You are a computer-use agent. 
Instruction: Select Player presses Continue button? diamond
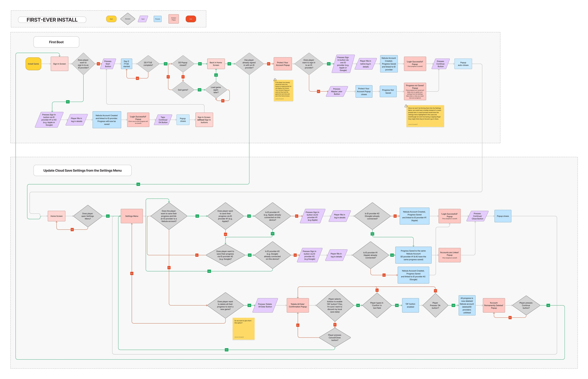526,305
